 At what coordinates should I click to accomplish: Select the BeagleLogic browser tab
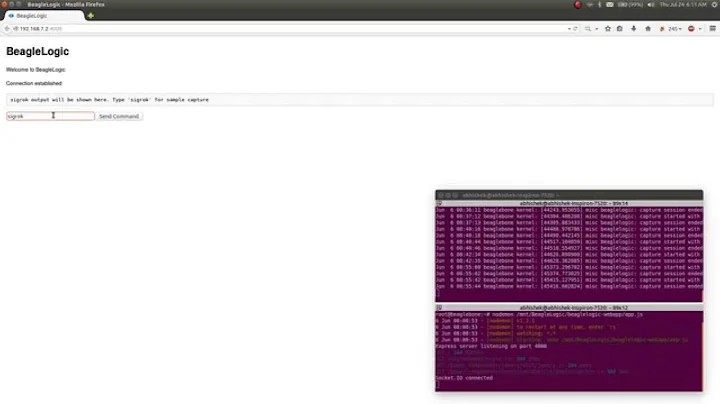(44, 16)
